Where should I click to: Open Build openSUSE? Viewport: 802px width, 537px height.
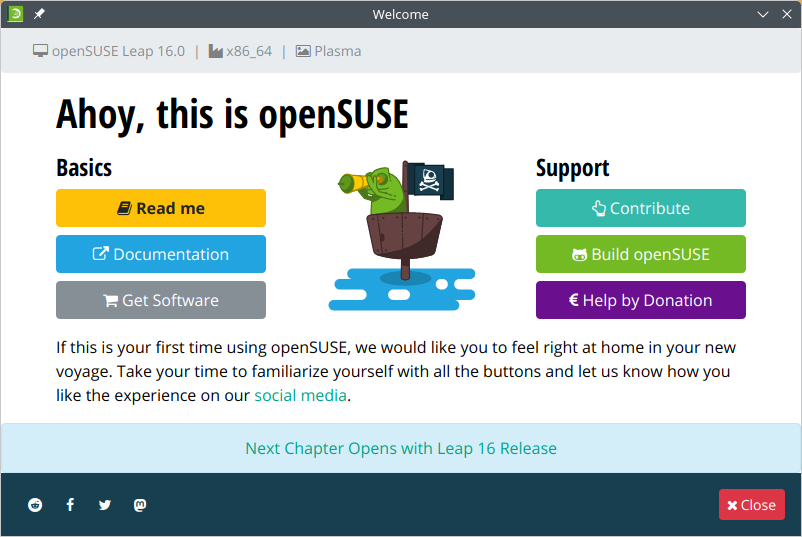coord(640,254)
